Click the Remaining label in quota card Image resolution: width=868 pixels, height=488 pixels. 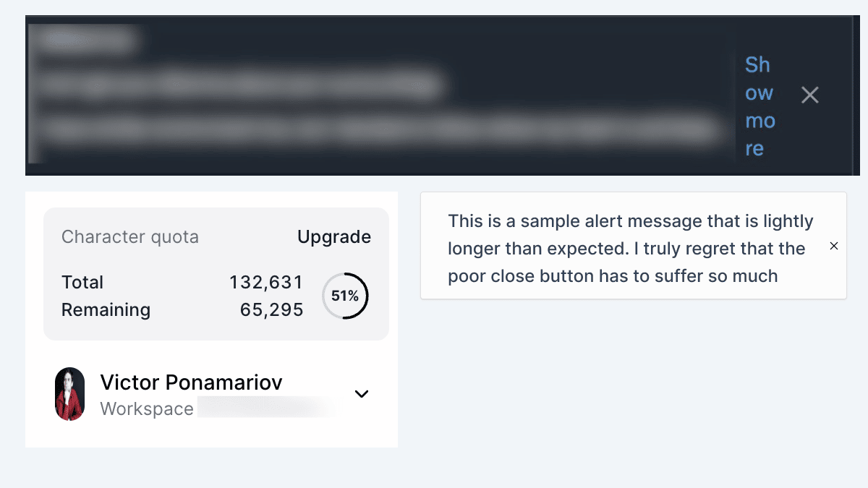106,309
